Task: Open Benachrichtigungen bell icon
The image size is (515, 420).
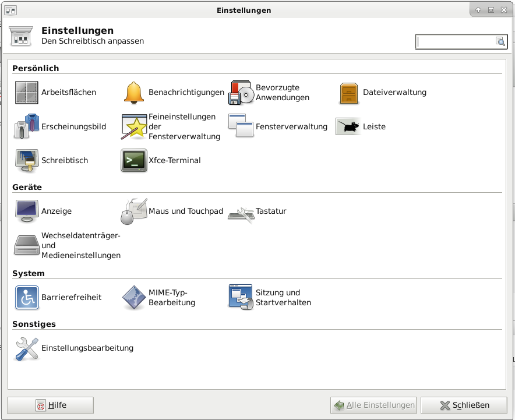Action: pos(133,93)
